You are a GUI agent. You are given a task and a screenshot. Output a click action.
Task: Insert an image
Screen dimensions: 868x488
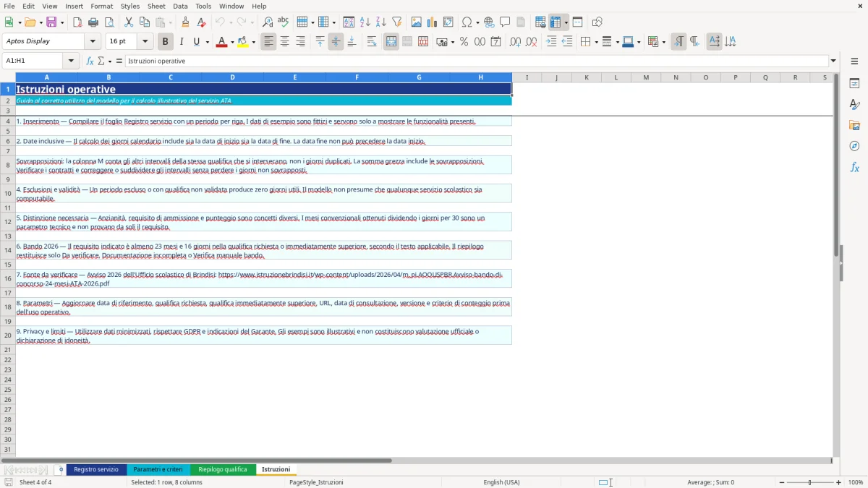(417, 22)
